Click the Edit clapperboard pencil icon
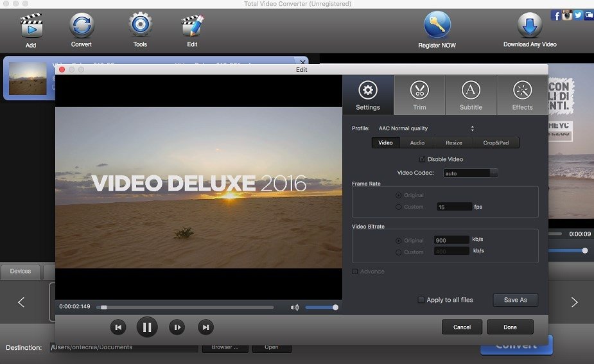594x364 pixels. (x=193, y=25)
